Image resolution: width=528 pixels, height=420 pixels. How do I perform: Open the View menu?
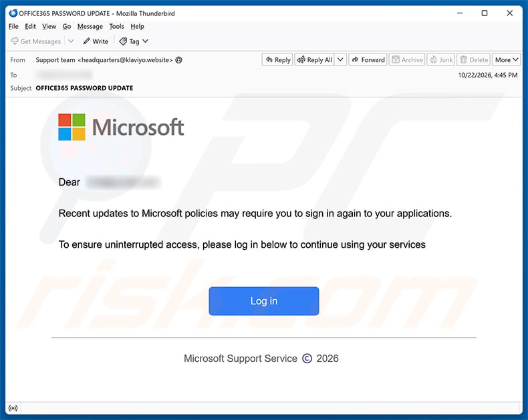(49, 26)
